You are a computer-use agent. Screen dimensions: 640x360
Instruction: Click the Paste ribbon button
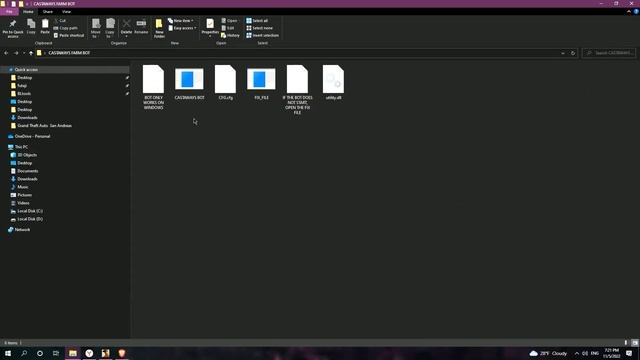[x=45, y=27]
